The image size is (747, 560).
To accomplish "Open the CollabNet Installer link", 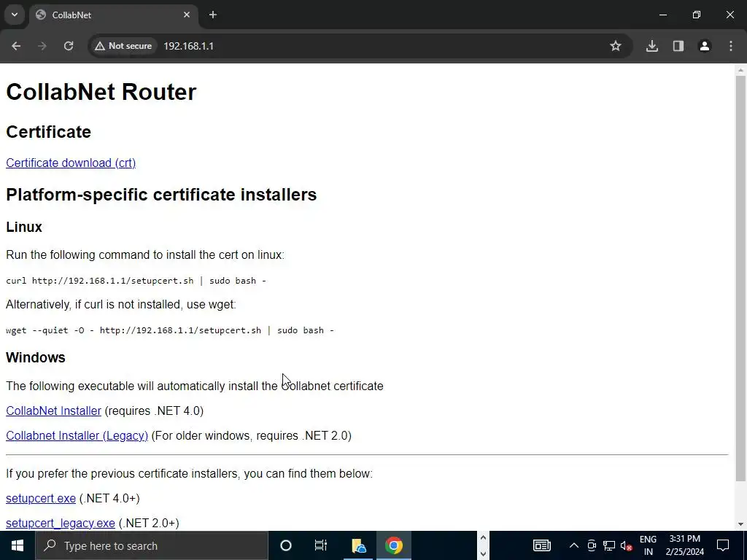I will [53, 411].
